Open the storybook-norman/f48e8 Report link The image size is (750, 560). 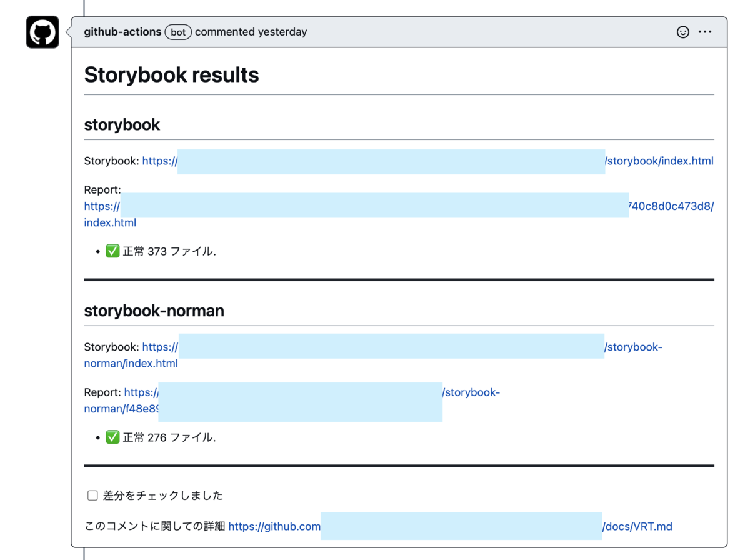tap(292, 401)
